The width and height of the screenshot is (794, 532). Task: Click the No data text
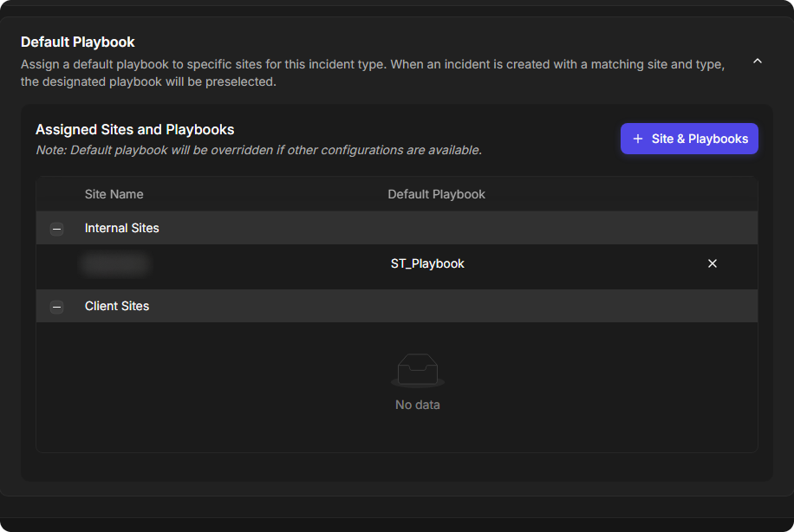tap(417, 405)
